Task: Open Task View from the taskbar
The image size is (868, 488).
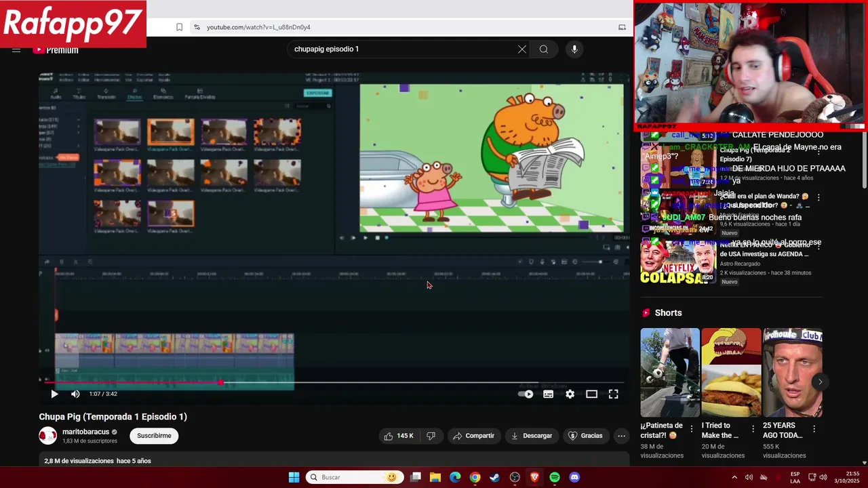Action: point(416,477)
